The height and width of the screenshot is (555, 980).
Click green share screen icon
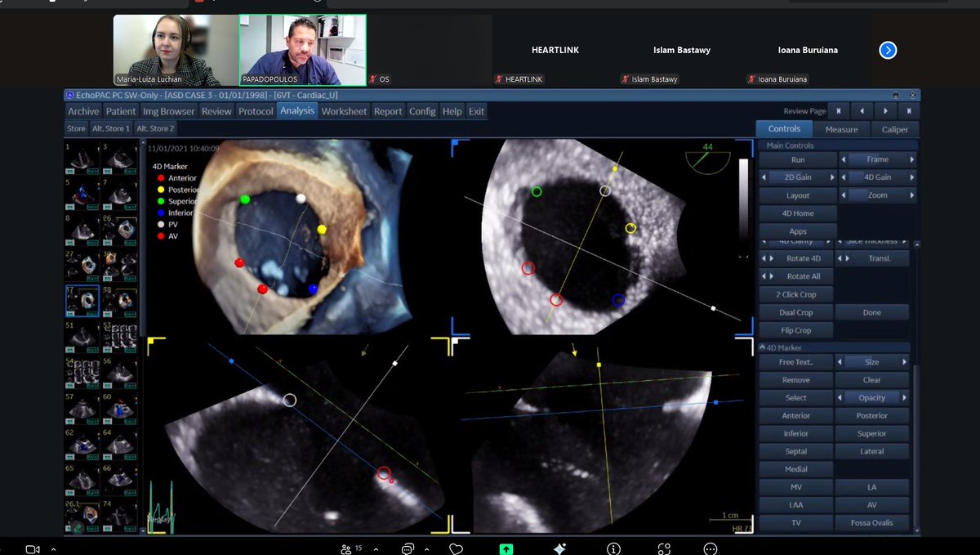pos(507,548)
